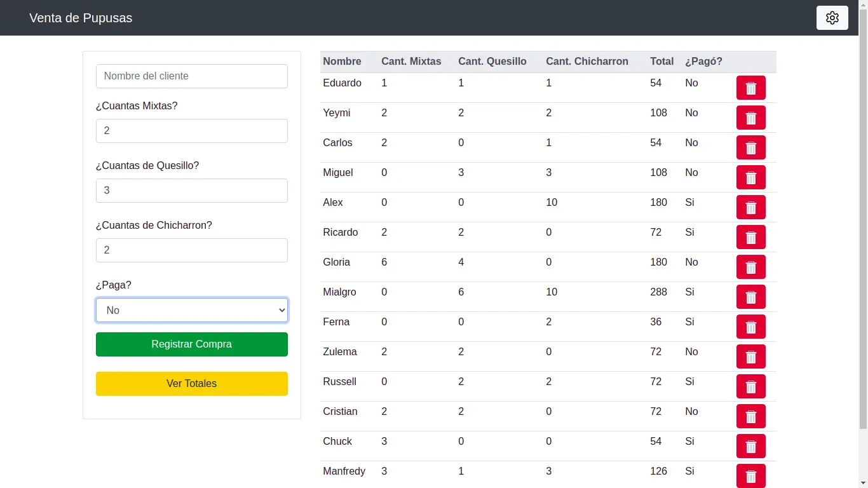Select the Carlos name cell
This screenshot has width=868, height=488.
point(337,143)
